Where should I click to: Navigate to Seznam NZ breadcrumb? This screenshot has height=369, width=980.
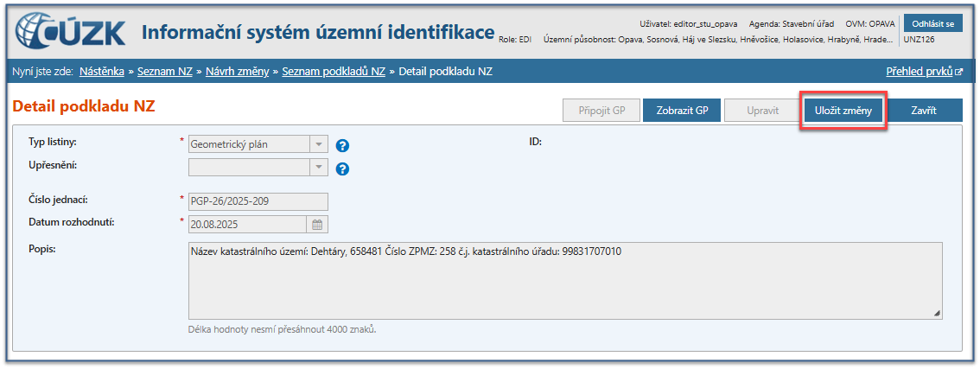(x=164, y=72)
